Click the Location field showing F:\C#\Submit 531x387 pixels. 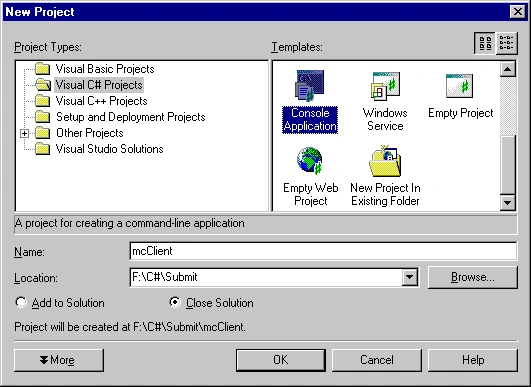coord(266,277)
